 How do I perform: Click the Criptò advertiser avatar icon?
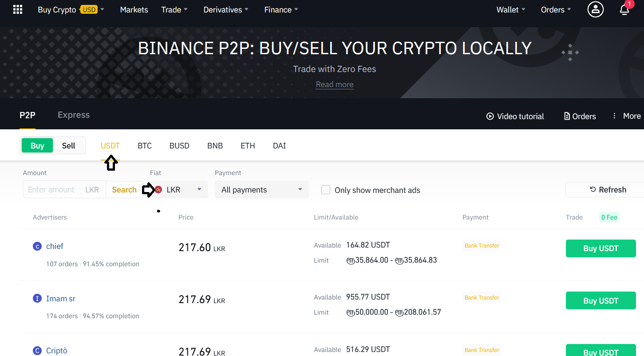tap(37, 351)
